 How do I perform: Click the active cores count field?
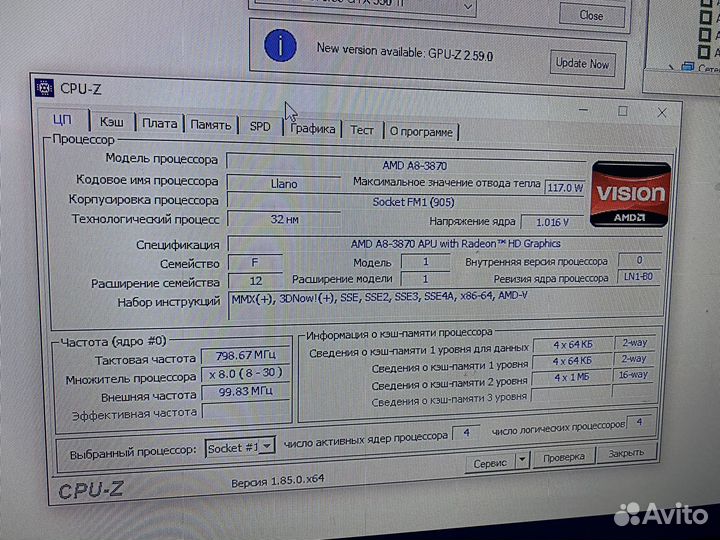[x=466, y=433]
